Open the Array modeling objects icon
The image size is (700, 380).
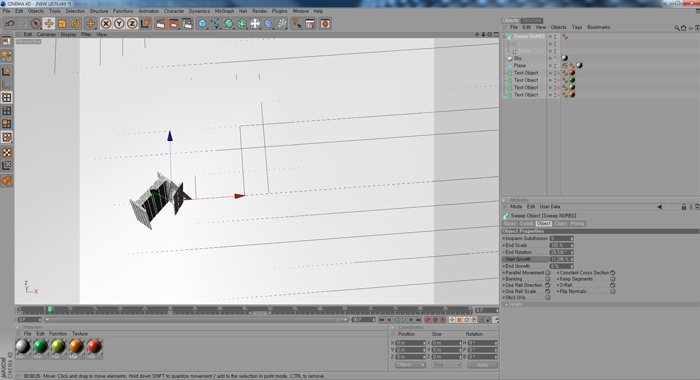(242, 24)
